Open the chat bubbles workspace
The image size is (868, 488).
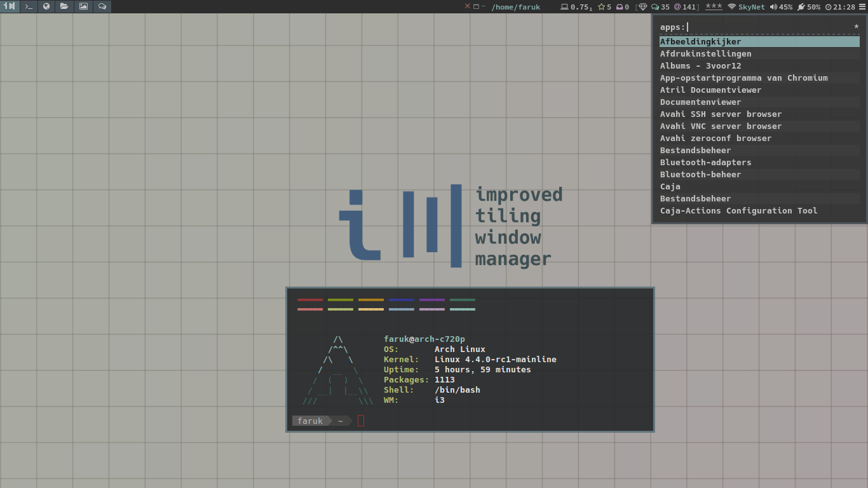pos(102,6)
